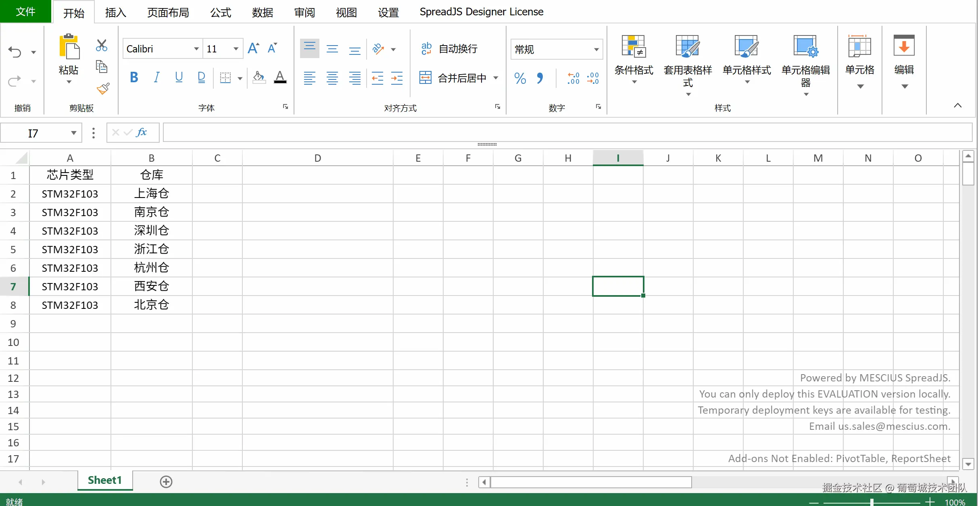The height and width of the screenshot is (506, 980).
Task: Toggle 自动换行 wrap text
Action: (449, 49)
